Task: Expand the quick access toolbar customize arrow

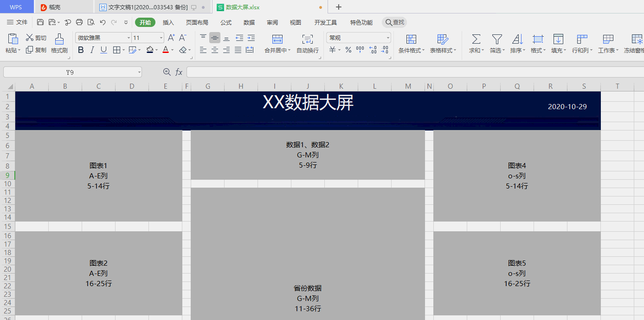Action: coord(126,22)
